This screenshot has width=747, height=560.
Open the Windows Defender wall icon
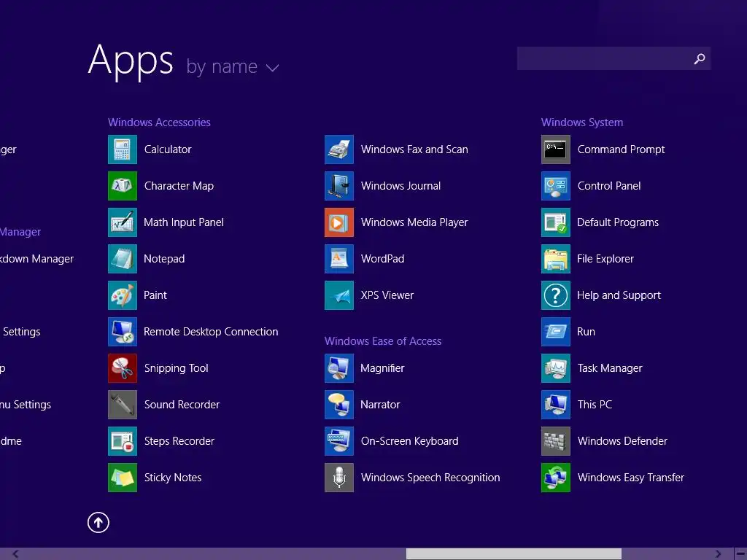555,441
